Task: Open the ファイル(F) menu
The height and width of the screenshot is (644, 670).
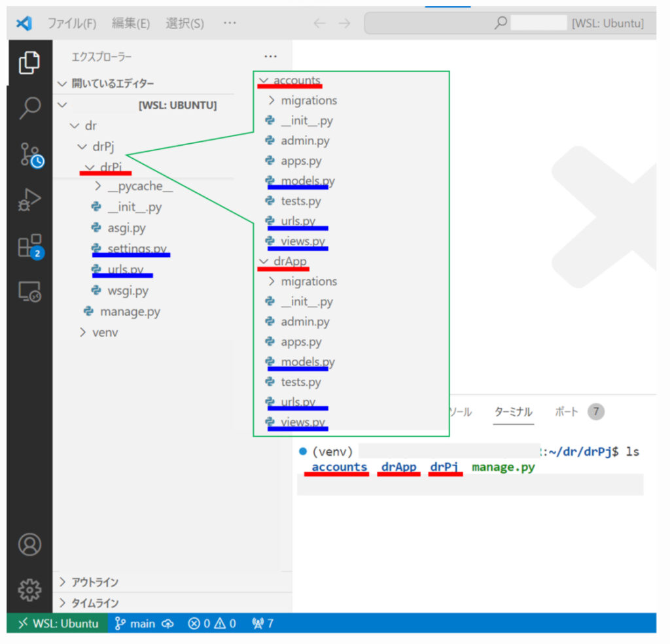Action: click(71, 24)
